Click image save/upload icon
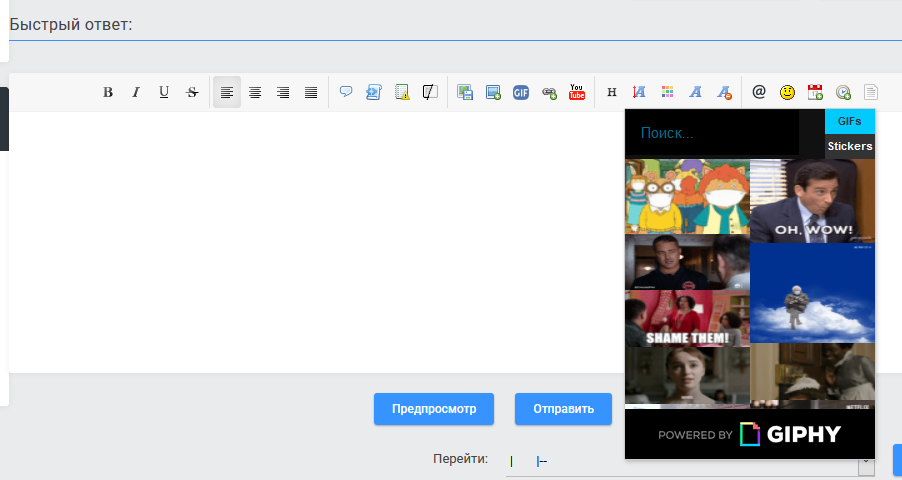 (x=465, y=92)
